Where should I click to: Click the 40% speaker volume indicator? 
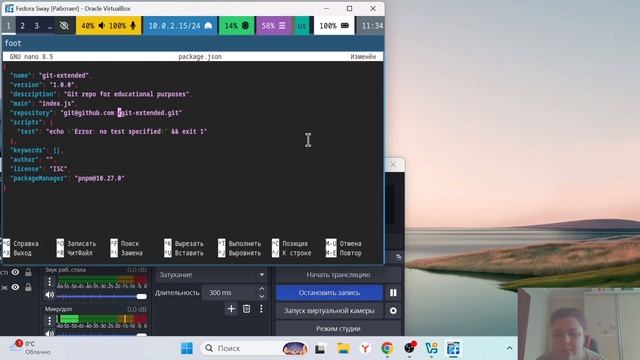93,26
